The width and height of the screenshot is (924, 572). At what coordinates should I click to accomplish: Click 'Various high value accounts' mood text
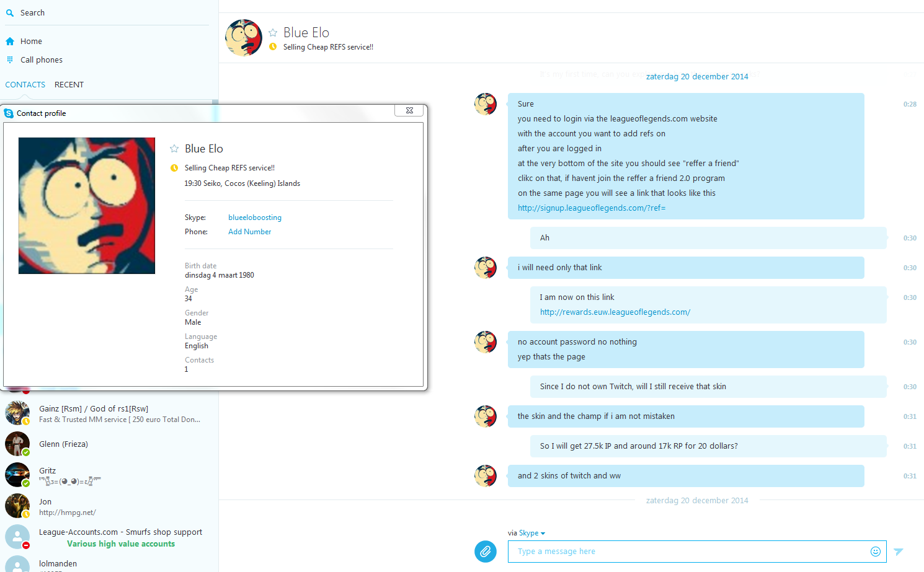121,544
